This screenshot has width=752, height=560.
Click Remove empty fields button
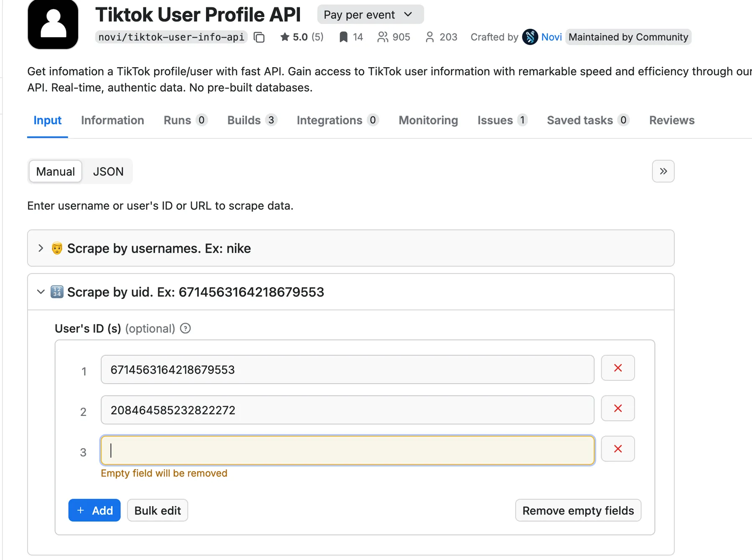click(x=578, y=510)
